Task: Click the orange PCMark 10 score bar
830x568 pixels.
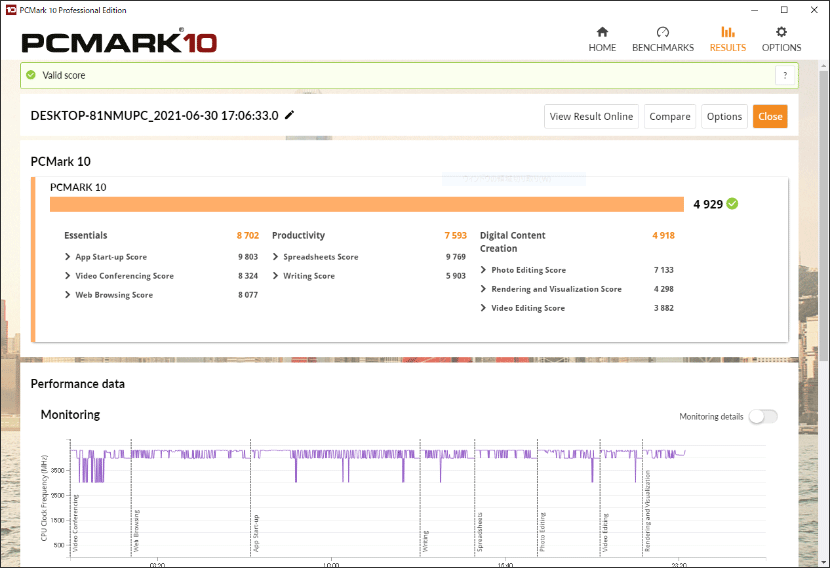Action: click(366, 204)
